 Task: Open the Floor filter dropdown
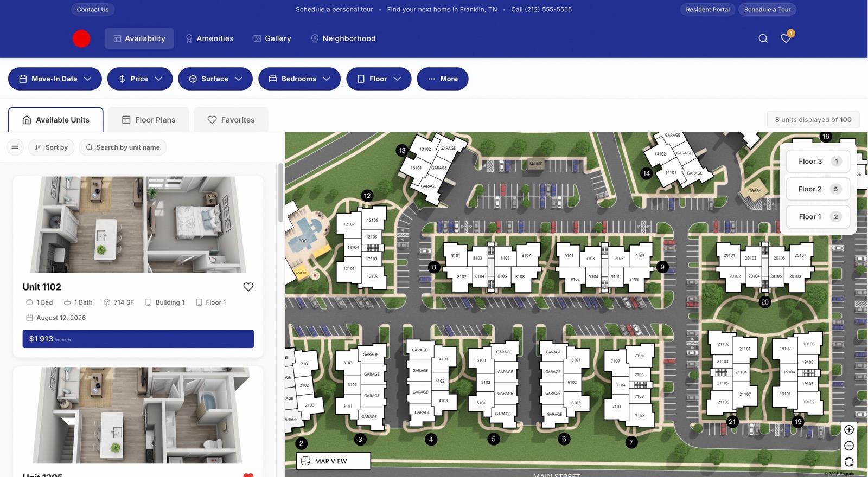[x=379, y=79]
